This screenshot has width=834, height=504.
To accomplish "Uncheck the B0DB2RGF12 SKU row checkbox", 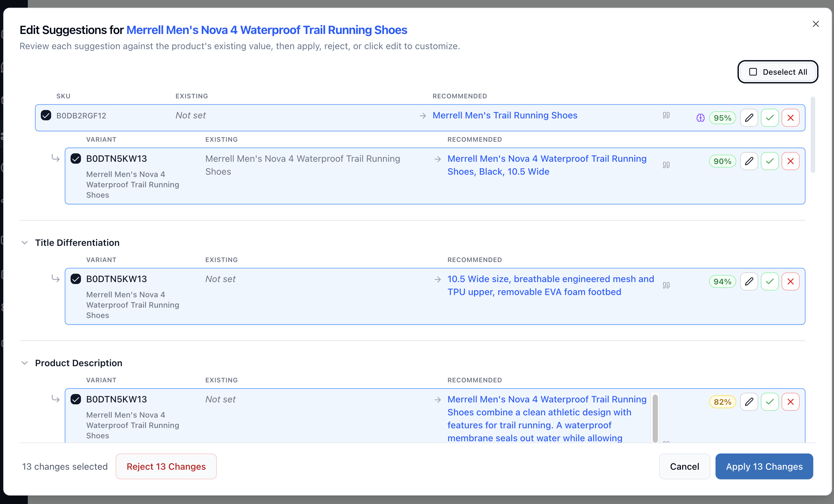I will coord(46,115).
